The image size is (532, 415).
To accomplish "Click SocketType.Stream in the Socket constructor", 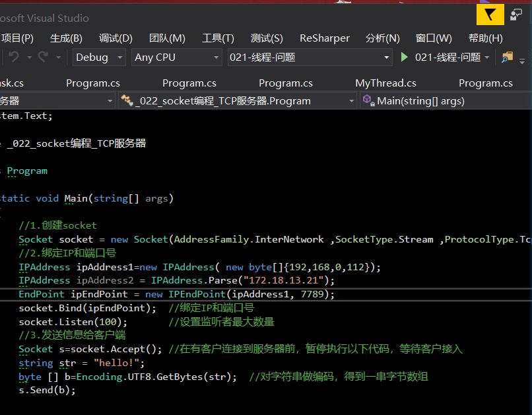I will (384, 239).
